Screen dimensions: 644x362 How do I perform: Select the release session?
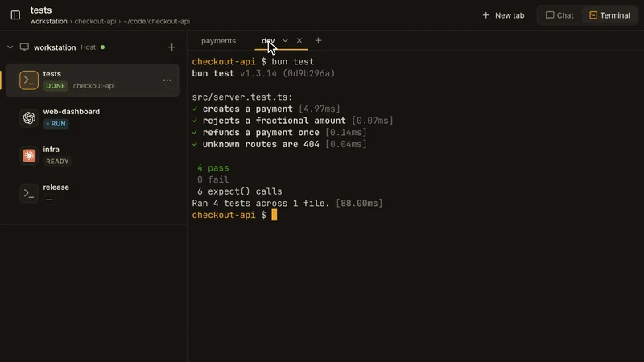click(x=93, y=193)
